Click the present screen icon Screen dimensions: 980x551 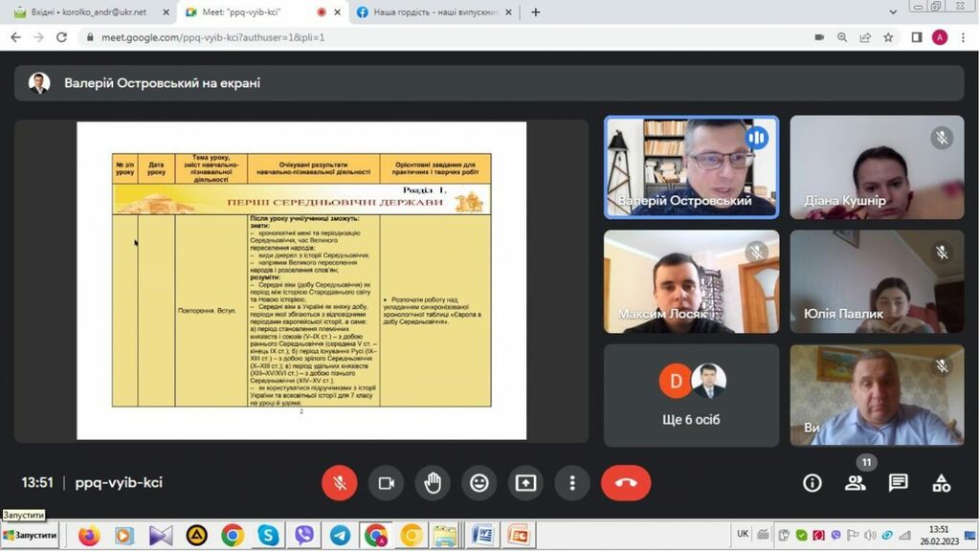coord(525,483)
